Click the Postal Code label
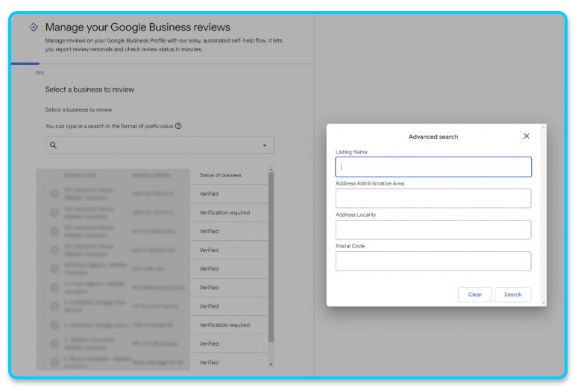The height and width of the screenshot is (392, 578). (x=350, y=246)
